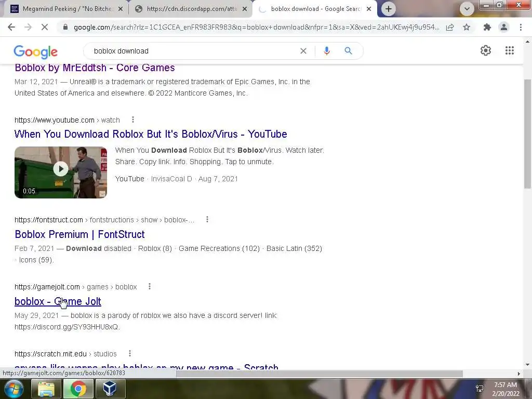Click the scroll-up arrow on vertical scrollbar
This screenshot has width=532, height=399.
tap(527, 42)
